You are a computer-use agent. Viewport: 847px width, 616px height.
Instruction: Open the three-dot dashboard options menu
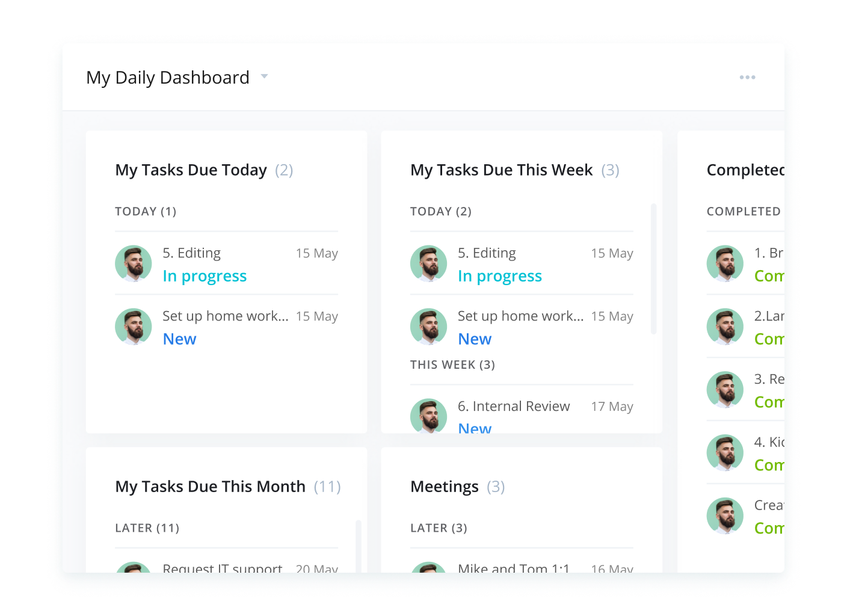(747, 78)
